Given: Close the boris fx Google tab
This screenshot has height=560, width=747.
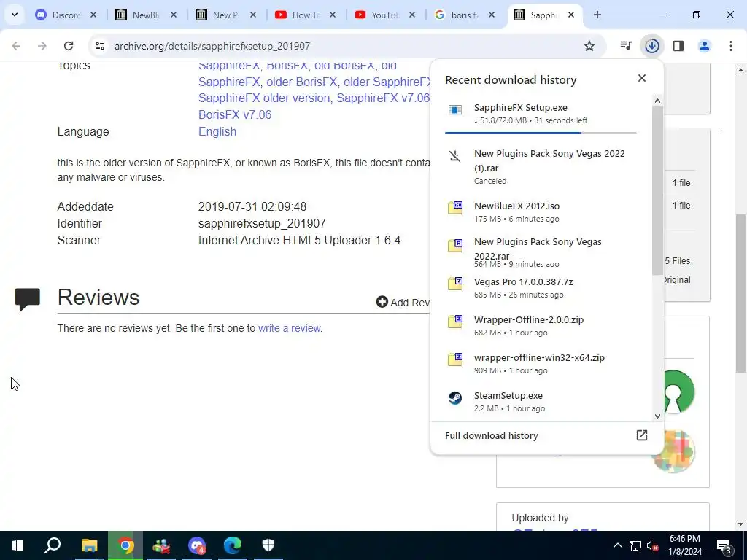Looking at the screenshot, I should pos(492,15).
